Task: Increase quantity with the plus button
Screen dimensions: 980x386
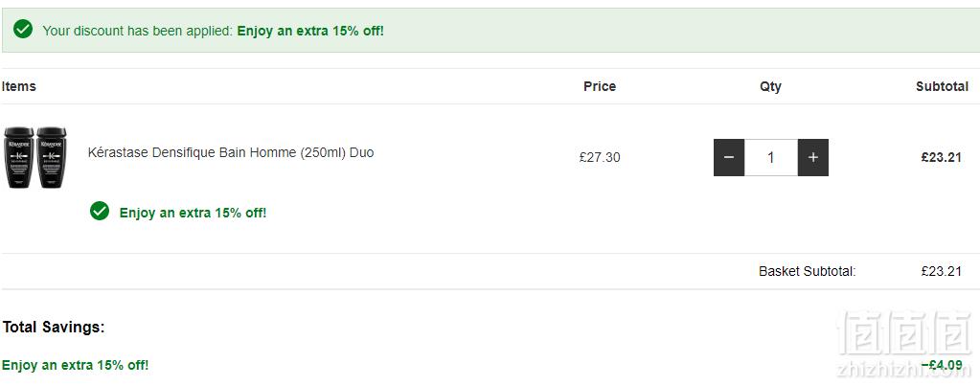Action: tap(813, 157)
